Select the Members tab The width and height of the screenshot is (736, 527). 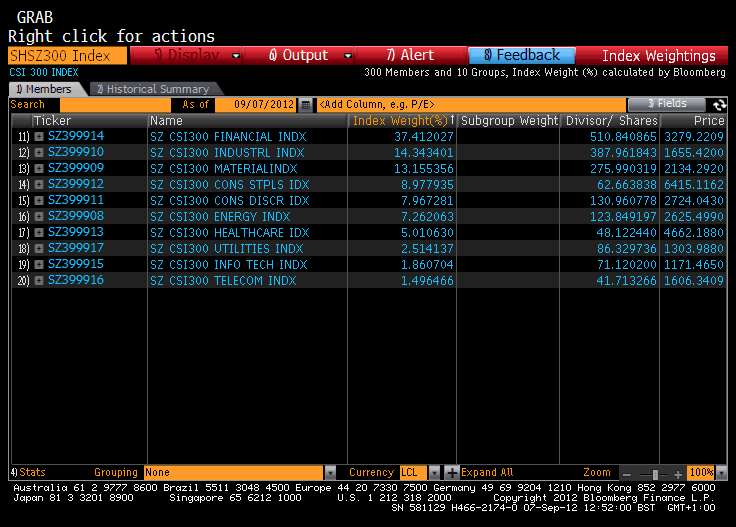tap(44, 89)
